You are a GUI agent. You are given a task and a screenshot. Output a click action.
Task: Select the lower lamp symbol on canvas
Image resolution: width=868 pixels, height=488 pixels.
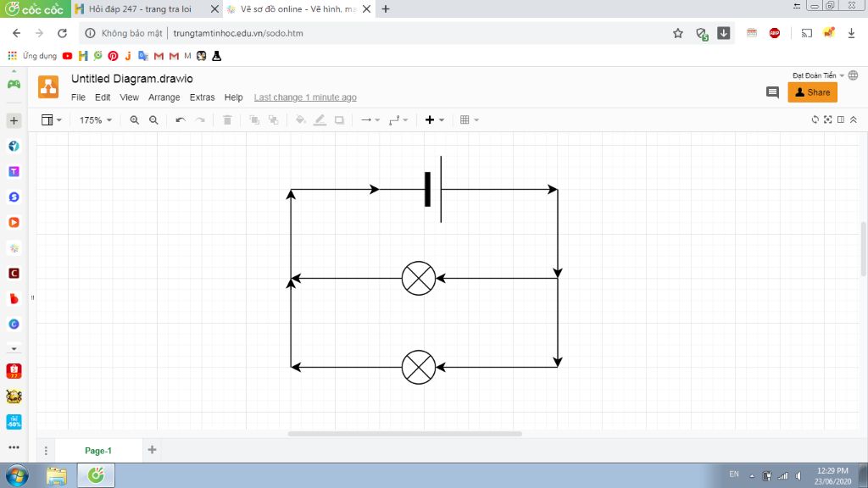click(x=419, y=367)
